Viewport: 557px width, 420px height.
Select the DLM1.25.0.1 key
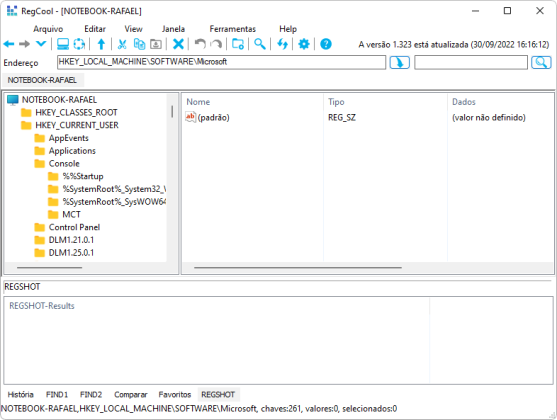click(x=71, y=253)
